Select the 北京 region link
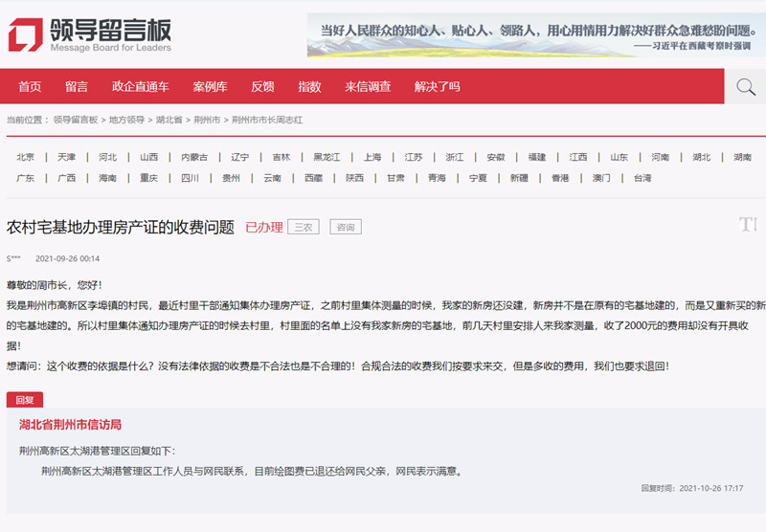The height and width of the screenshot is (532, 766). point(25,157)
